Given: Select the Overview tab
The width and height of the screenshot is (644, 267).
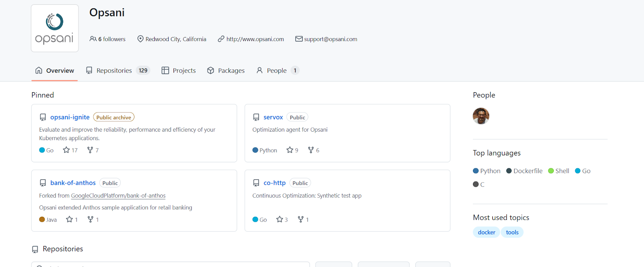Looking at the screenshot, I should pos(55,70).
